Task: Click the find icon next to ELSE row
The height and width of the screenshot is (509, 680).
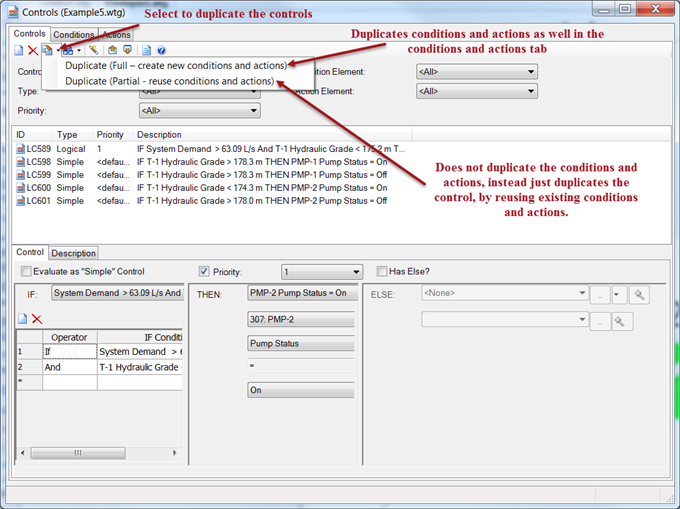Action: (639, 295)
